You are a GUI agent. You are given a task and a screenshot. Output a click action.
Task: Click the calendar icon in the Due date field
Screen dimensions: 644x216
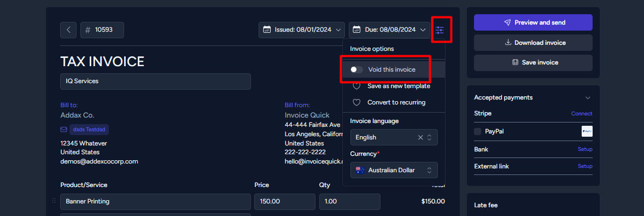point(357,30)
